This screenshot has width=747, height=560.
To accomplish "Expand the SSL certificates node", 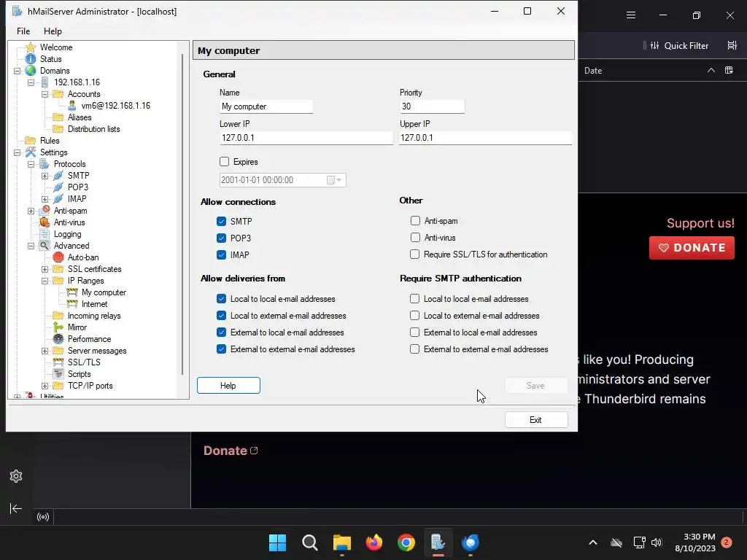I will click(x=44, y=270).
